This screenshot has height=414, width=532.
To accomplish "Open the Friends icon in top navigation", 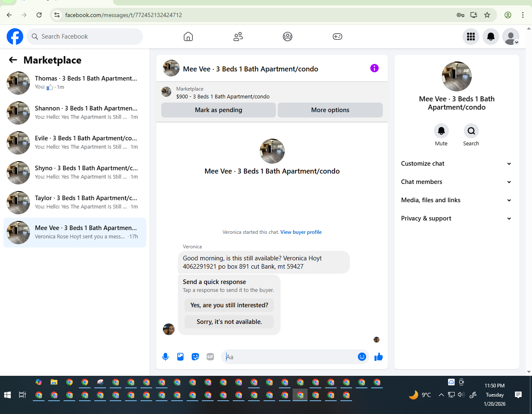I will (x=238, y=37).
